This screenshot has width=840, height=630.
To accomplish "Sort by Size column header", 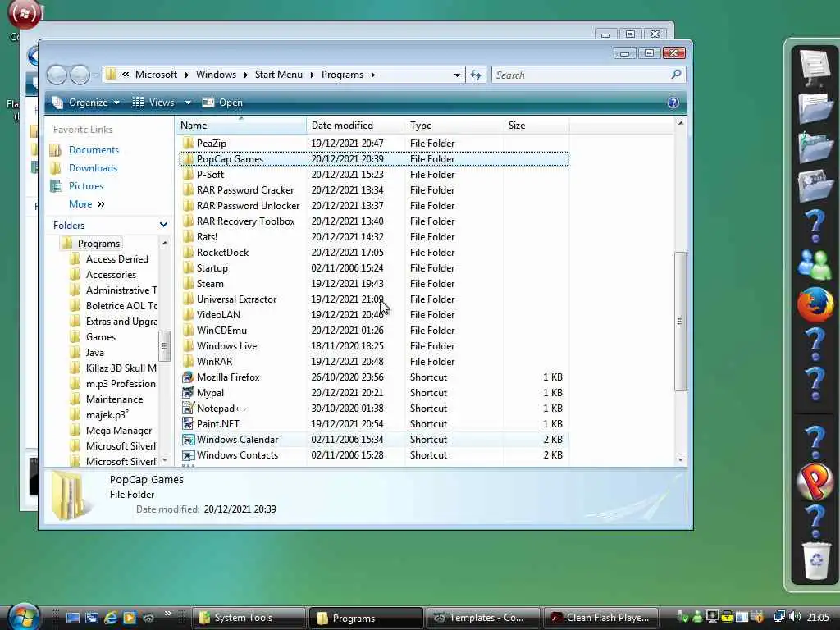I will click(536, 126).
